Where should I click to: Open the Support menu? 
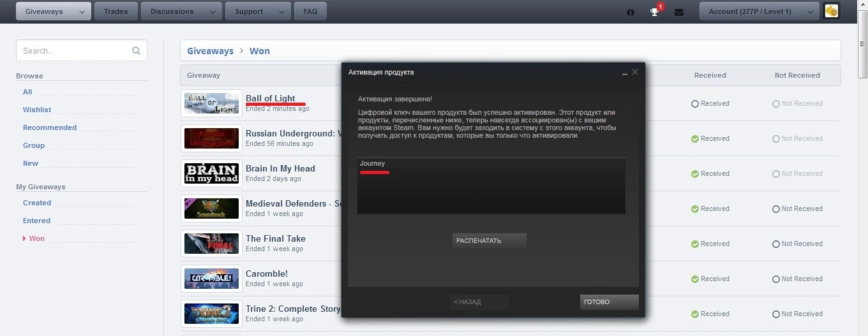point(250,11)
